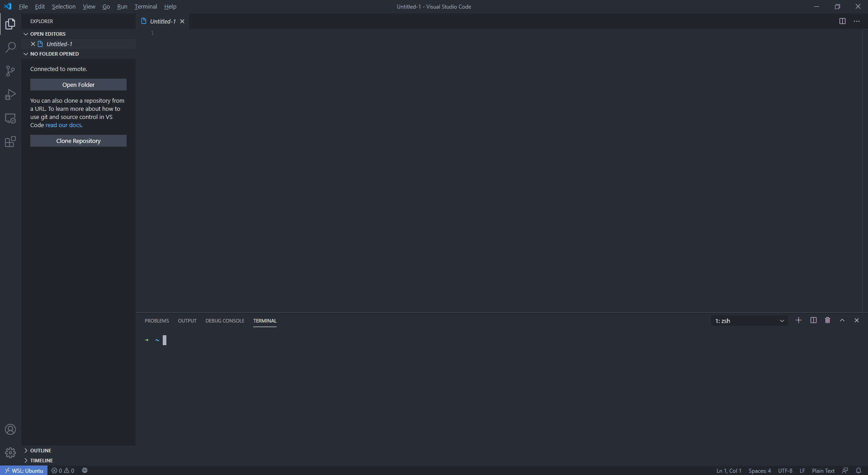The width and height of the screenshot is (868, 475).
Task: Switch to the Problems tab
Action: [x=156, y=320]
